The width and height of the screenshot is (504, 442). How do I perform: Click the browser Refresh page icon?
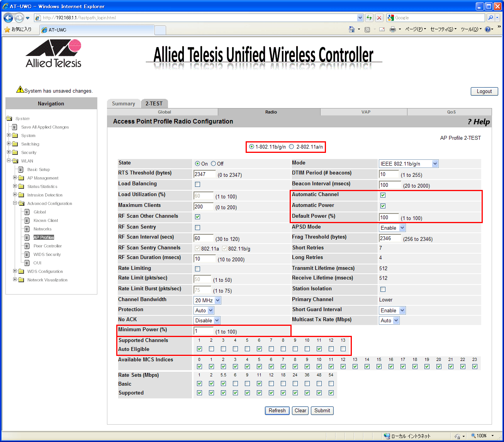369,18
